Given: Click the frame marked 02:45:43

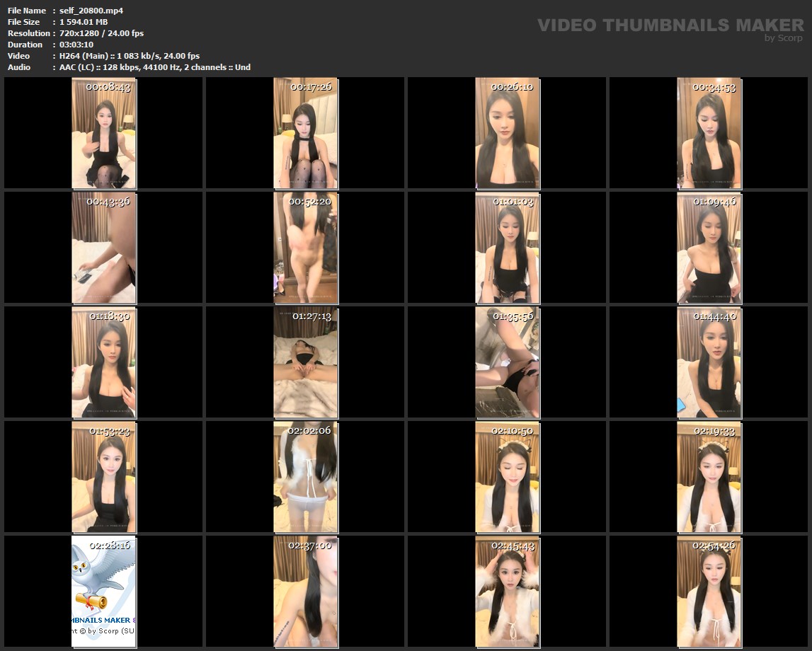Looking at the screenshot, I should pyautogui.click(x=507, y=591).
